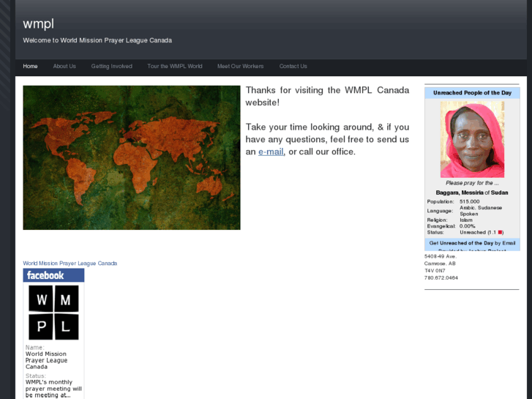532x399 pixels.
Task: Click the address line 5408-49 Ave.
Action: tap(441, 256)
